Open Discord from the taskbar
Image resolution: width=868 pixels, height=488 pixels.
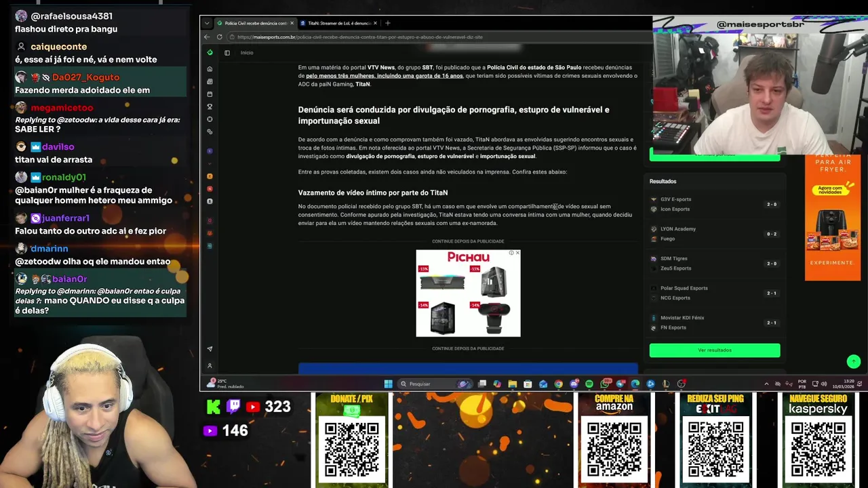(x=574, y=384)
